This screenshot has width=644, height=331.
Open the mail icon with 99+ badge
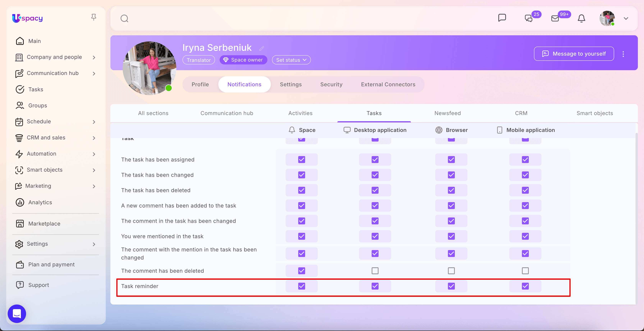555,18
